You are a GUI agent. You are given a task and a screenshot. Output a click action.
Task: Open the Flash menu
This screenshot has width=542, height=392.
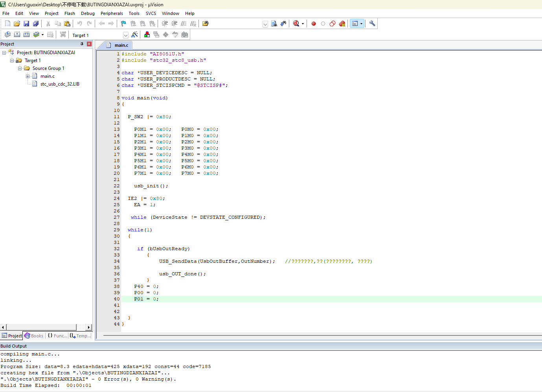click(x=70, y=13)
